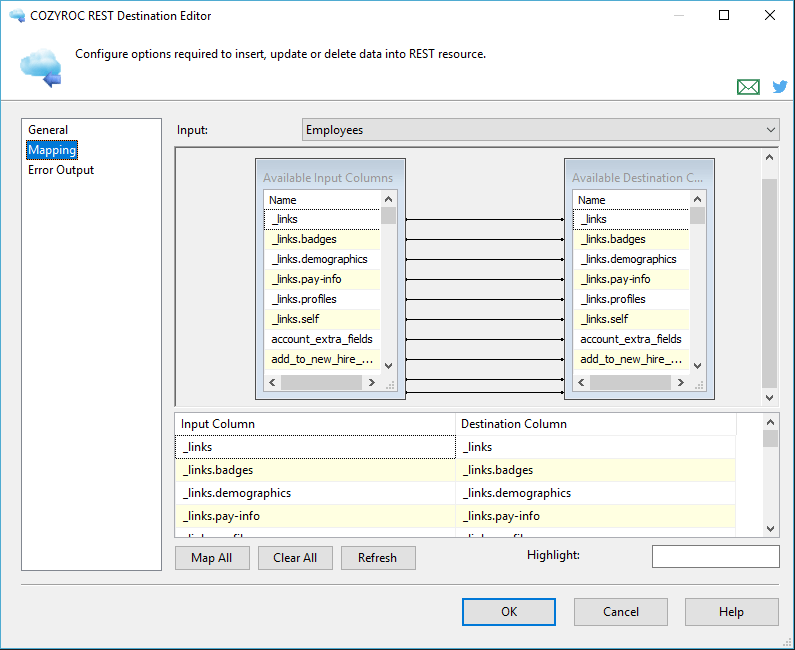
Task: Click the COZYROC cloud title bar icon
Action: (17, 15)
